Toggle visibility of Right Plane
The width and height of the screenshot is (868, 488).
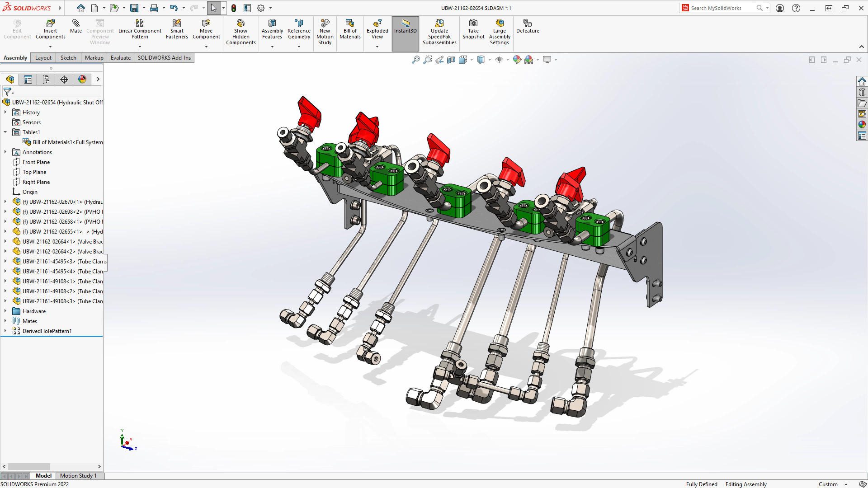[x=36, y=182]
